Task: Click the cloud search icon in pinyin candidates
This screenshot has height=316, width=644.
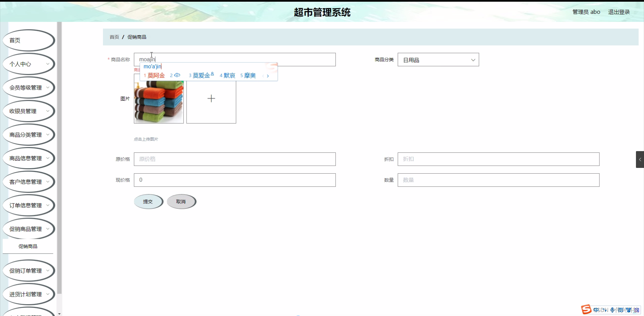Action: click(x=177, y=75)
